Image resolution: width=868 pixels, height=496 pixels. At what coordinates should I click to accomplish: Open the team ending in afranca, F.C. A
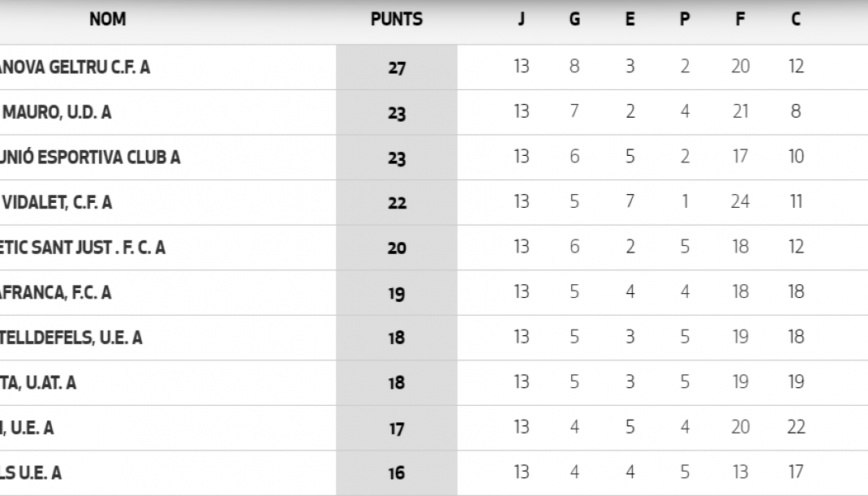(56, 293)
